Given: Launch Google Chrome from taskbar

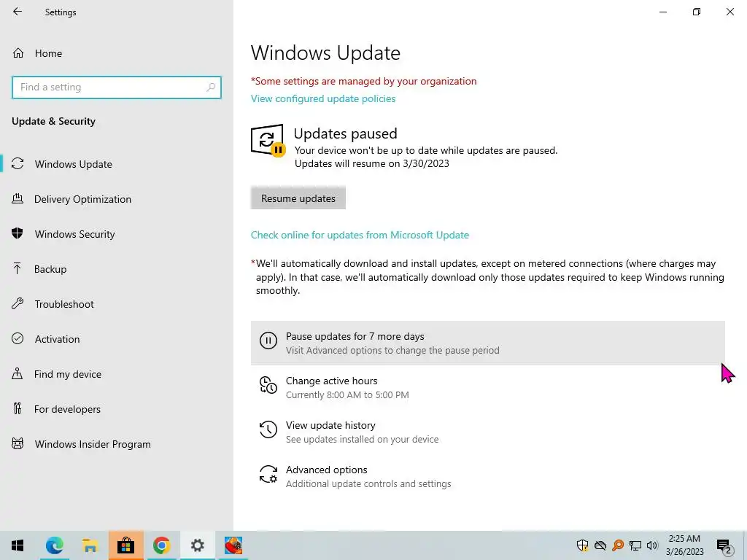Looking at the screenshot, I should point(161,545).
